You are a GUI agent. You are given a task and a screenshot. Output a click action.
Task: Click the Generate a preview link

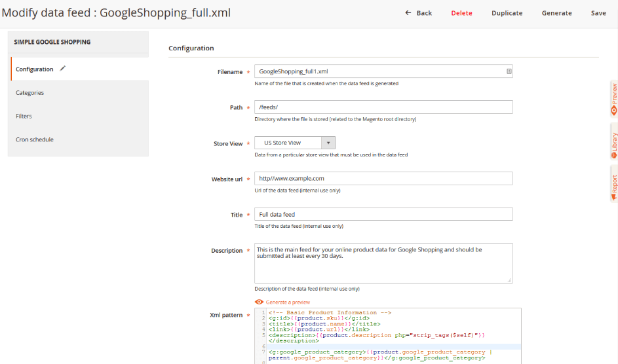pyautogui.click(x=288, y=302)
